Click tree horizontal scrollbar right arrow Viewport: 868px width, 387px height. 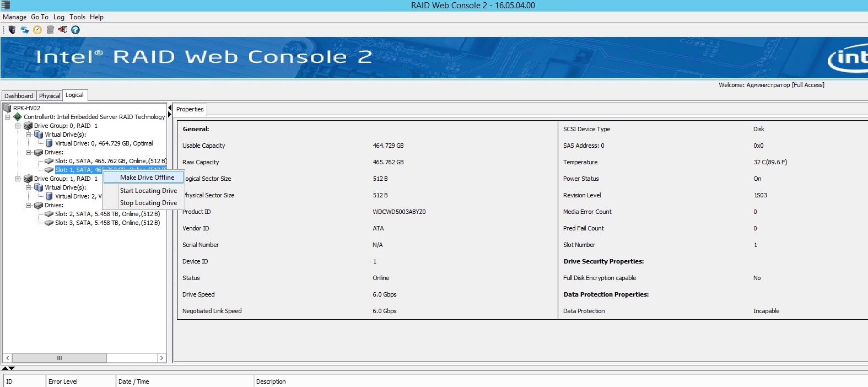coord(161,358)
